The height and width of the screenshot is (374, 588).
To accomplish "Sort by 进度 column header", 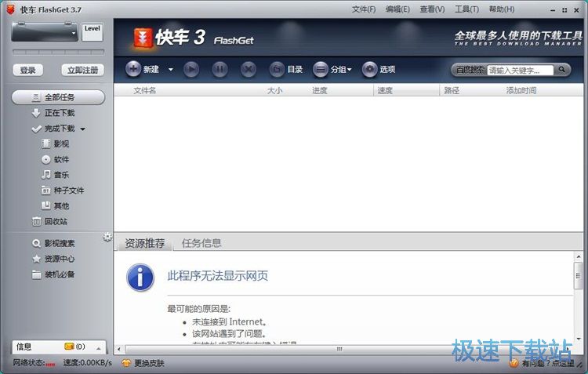I will [x=320, y=90].
